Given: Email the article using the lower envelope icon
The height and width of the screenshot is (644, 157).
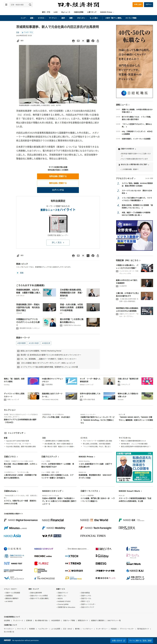Looking at the screenshot, I should click(78, 256).
